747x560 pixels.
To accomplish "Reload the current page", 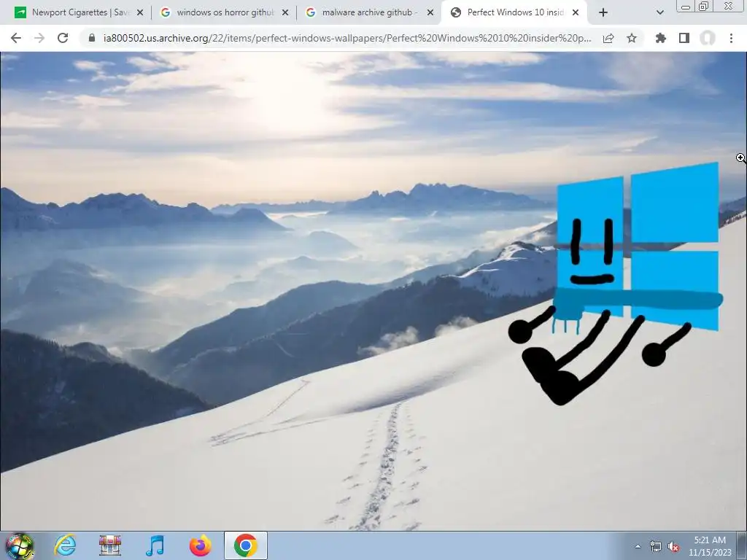I will (x=63, y=38).
